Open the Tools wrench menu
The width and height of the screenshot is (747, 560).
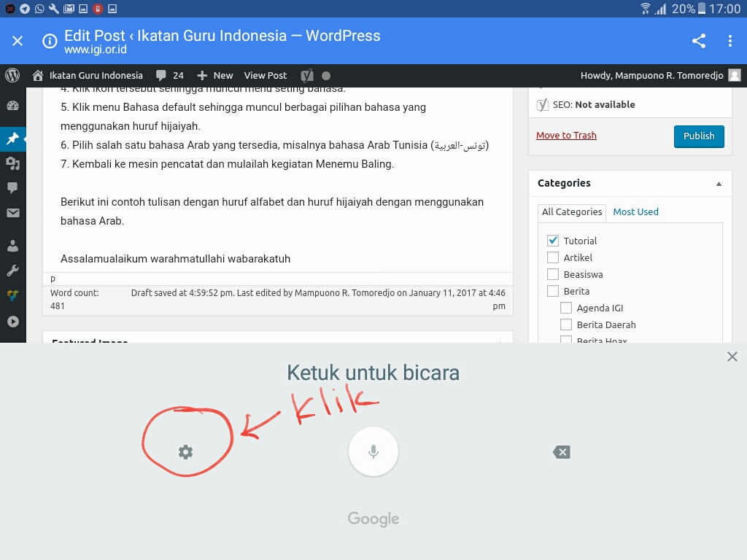coord(12,271)
